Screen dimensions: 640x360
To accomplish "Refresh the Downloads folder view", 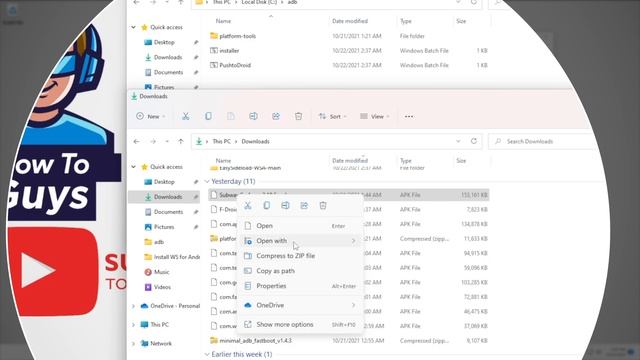I will point(473,141).
